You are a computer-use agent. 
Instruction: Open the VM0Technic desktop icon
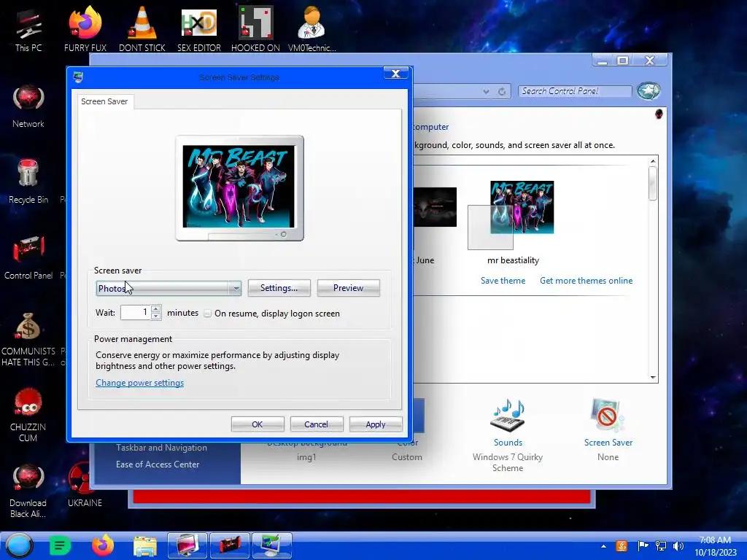311,29
